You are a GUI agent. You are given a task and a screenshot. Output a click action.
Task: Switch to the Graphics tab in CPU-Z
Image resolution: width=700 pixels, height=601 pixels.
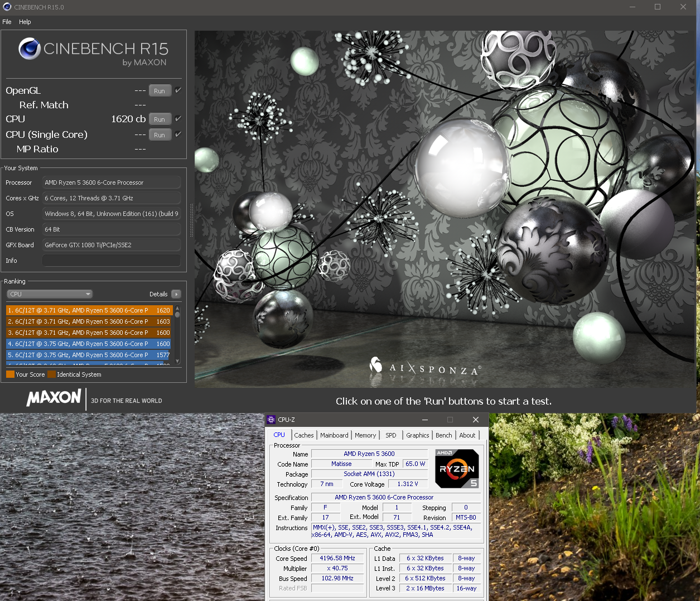(x=418, y=435)
